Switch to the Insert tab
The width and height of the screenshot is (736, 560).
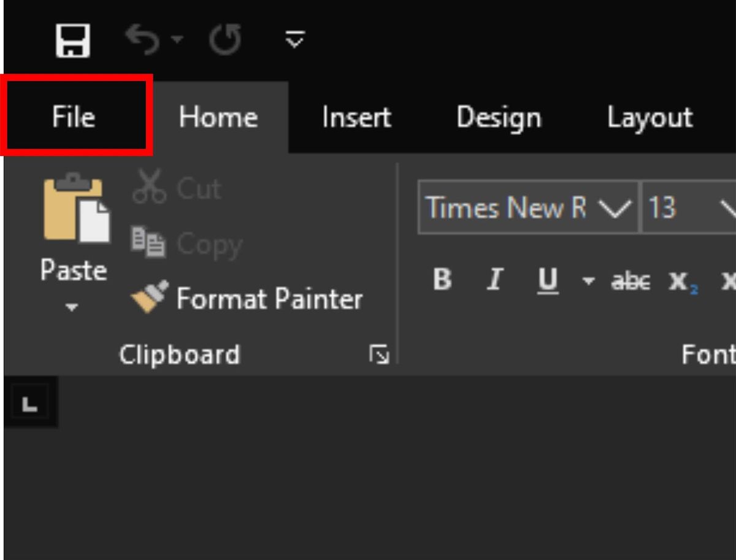click(356, 117)
